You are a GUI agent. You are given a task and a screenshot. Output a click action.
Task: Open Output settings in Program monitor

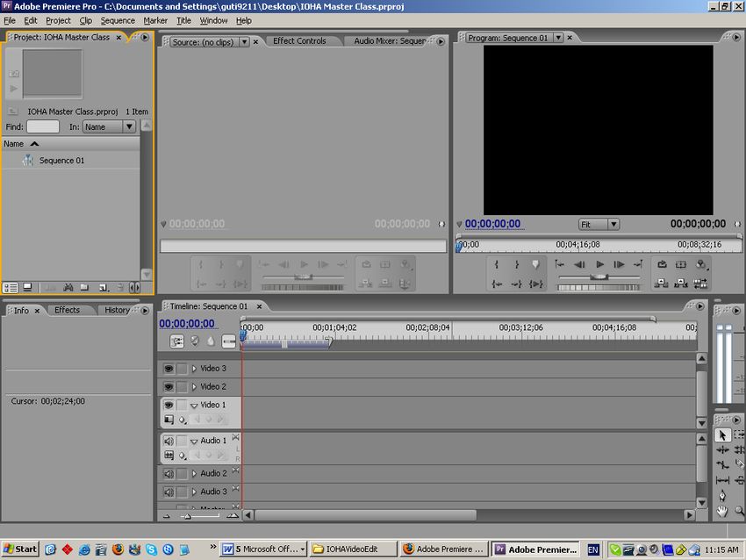(x=701, y=264)
